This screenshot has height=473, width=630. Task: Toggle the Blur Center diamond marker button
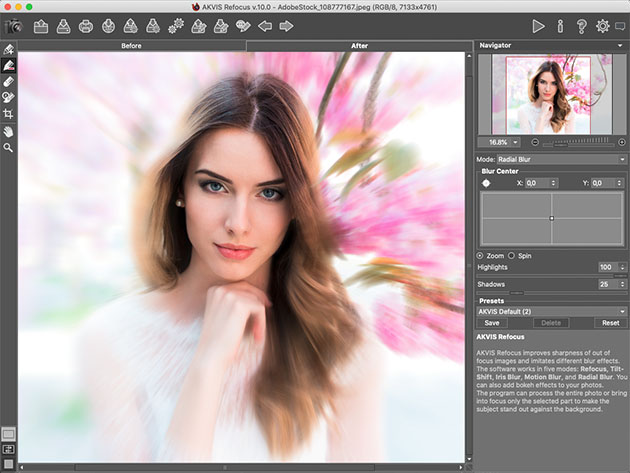(x=487, y=183)
